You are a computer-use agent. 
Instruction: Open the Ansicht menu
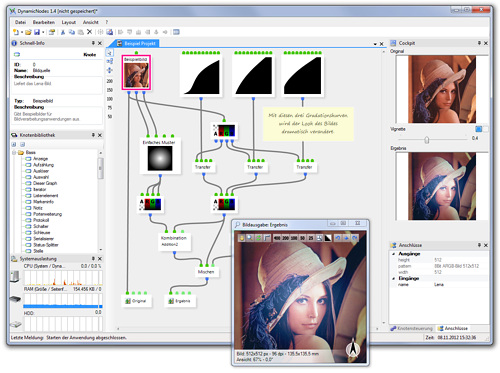[x=91, y=22]
